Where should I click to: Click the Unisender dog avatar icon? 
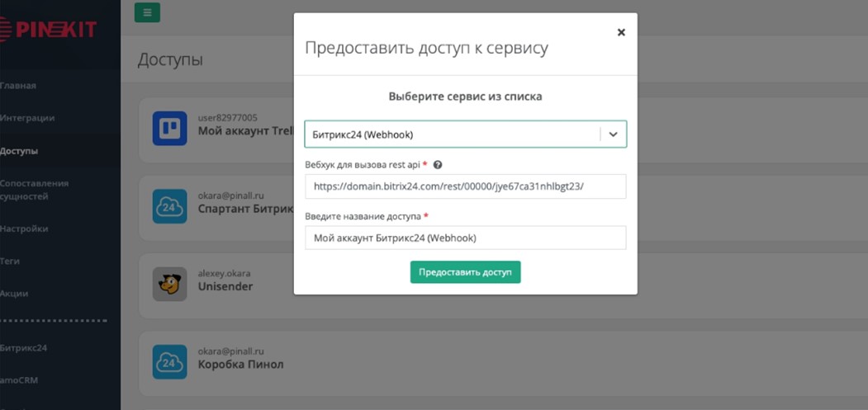(x=169, y=284)
